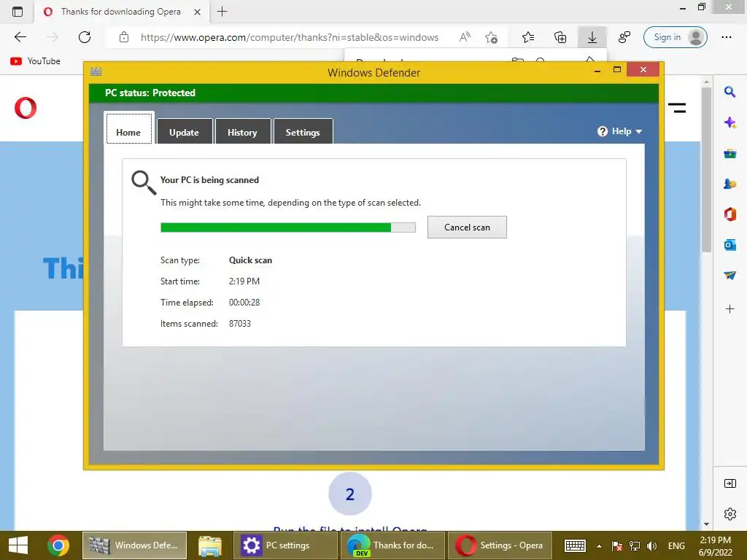This screenshot has height=560, width=747.
Task: Switch to PC settings taskbar item
Action: pyautogui.click(x=285, y=545)
